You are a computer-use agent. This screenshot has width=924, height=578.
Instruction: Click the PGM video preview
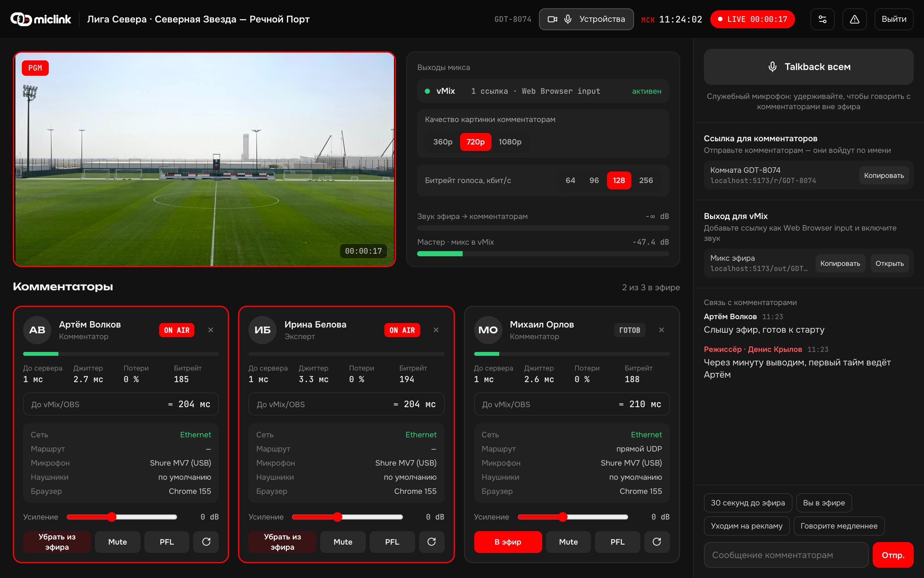click(x=204, y=159)
